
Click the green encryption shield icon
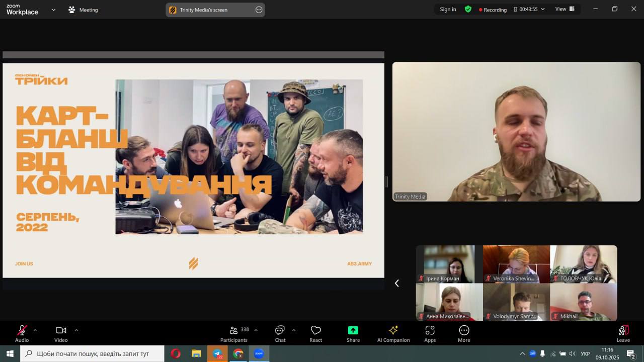[468, 9]
